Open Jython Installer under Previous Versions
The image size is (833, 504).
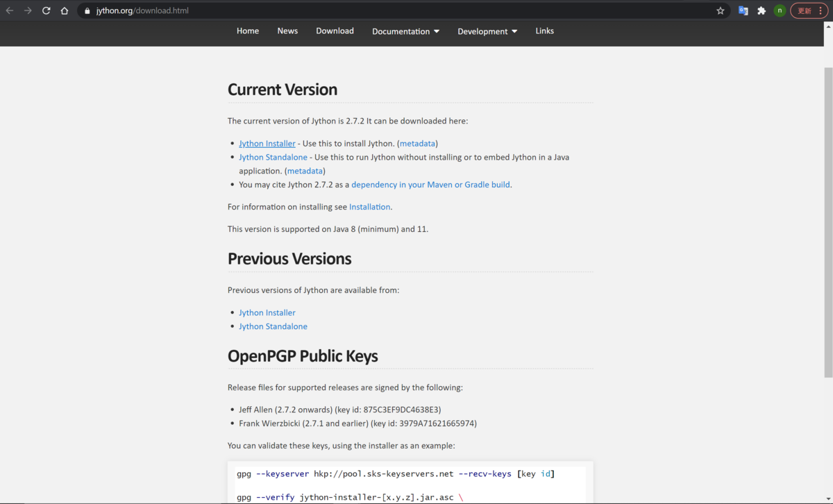(x=267, y=312)
